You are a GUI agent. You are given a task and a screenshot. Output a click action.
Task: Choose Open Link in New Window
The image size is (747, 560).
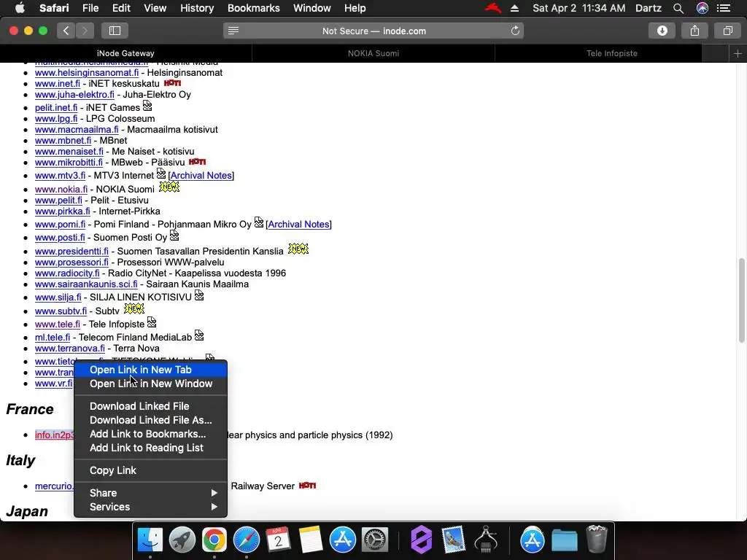[150, 384]
